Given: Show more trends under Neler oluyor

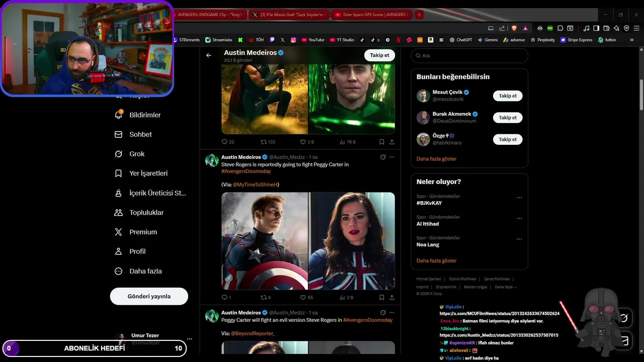Looking at the screenshot, I should pos(437,261).
